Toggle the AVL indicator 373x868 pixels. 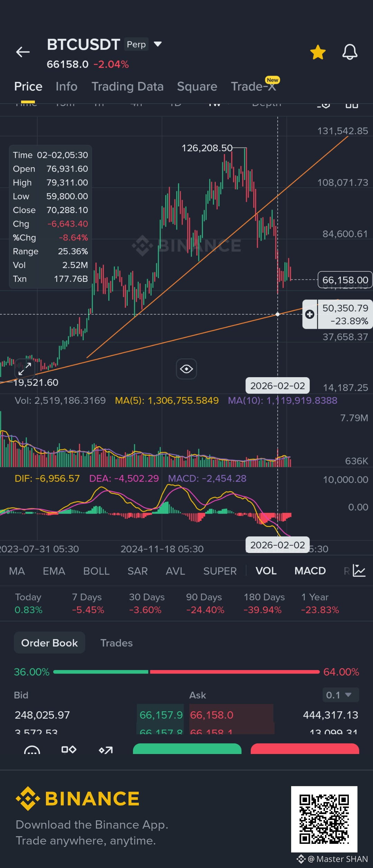coord(175,571)
